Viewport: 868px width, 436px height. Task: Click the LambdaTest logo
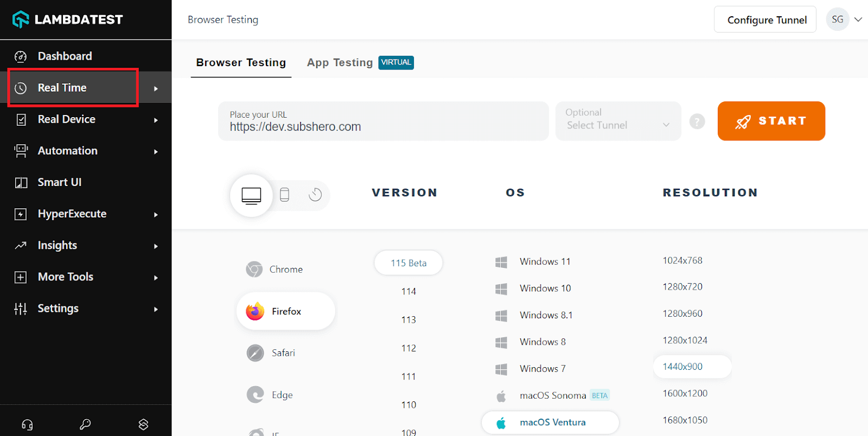68,20
